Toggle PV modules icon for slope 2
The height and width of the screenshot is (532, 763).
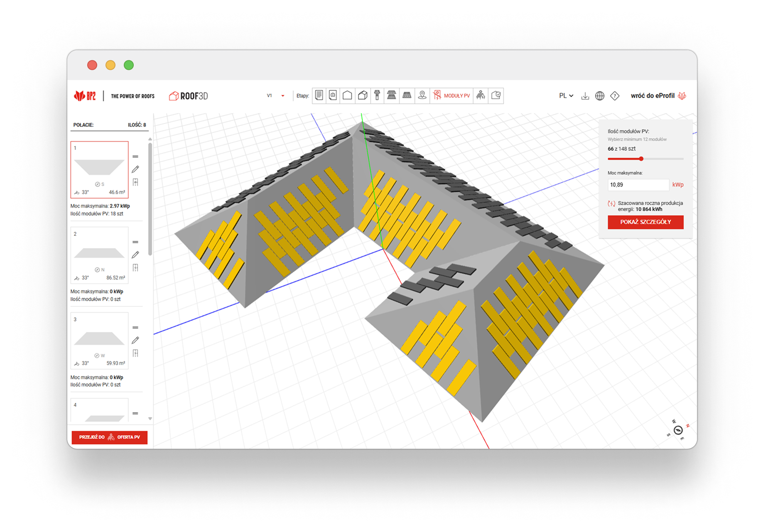click(x=135, y=267)
